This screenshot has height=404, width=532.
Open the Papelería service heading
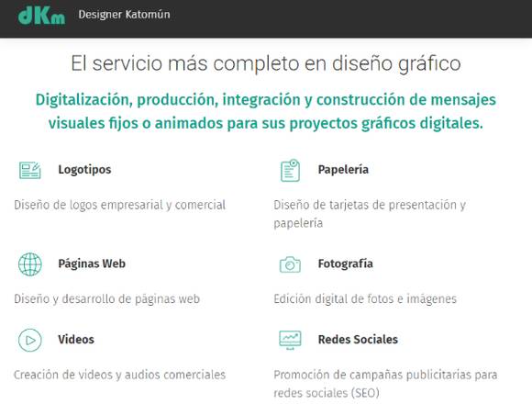(343, 170)
